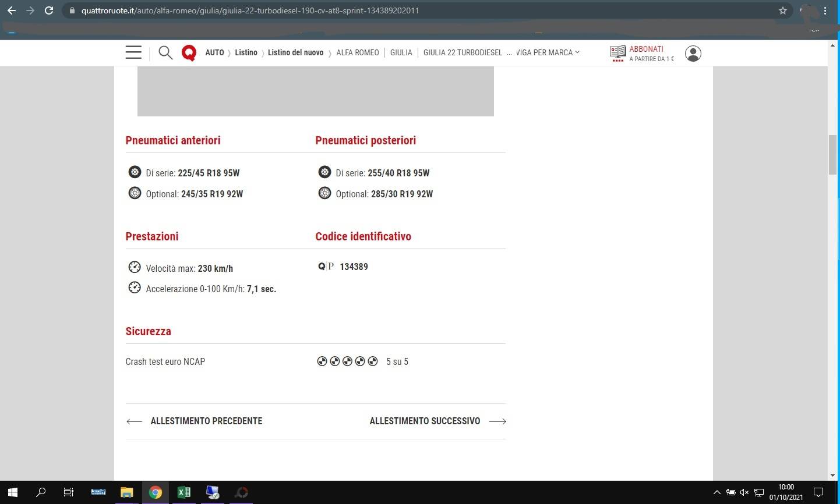Click the red Quattroruote logo
The image size is (840, 504).
(189, 53)
